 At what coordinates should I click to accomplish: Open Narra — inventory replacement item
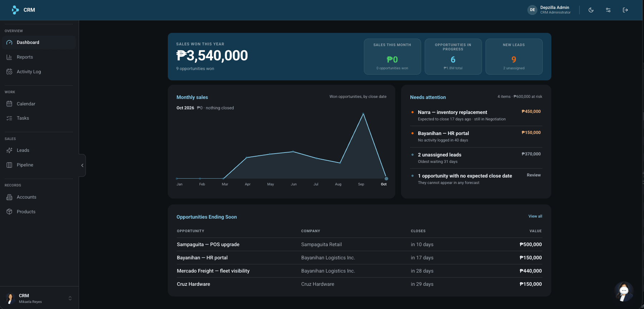(476, 115)
